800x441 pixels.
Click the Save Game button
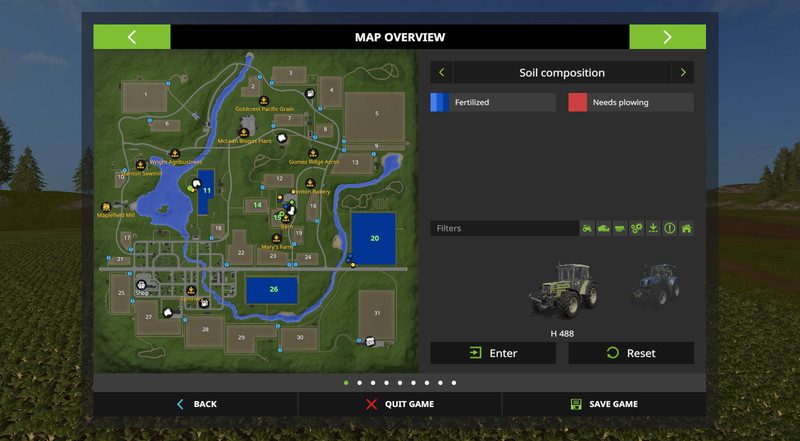click(604, 404)
